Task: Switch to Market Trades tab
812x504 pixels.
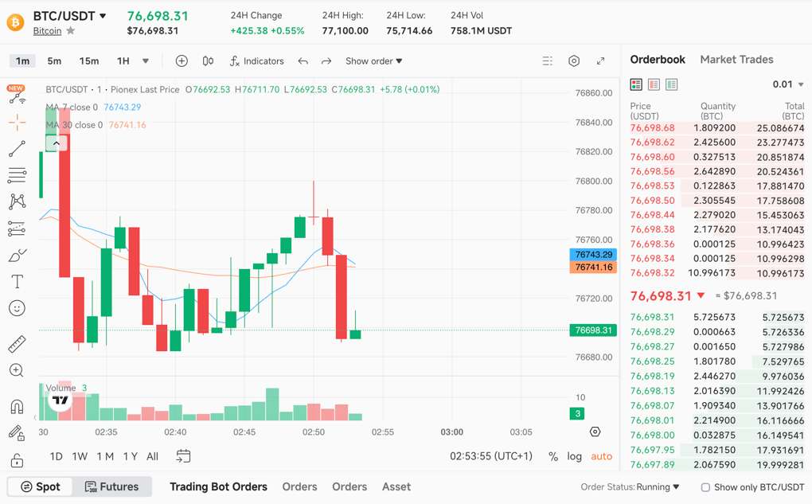Action: (736, 60)
